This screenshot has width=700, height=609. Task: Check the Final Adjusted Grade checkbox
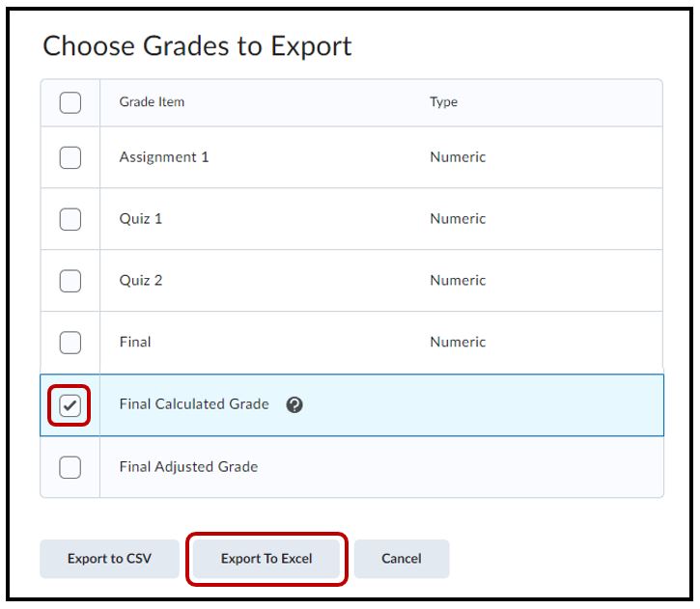[x=70, y=467]
